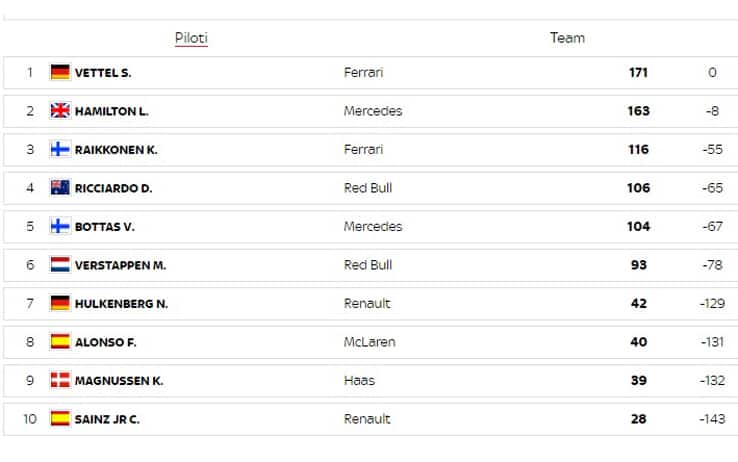Click the Finnish flag beside Bottas

(60, 226)
